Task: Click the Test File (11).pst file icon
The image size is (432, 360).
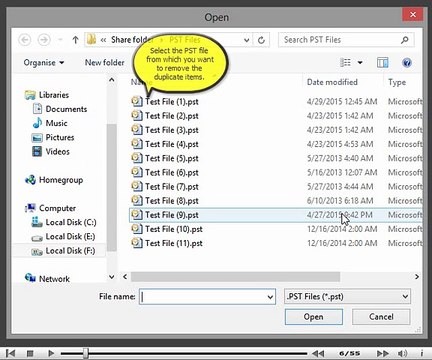Action: [x=137, y=243]
